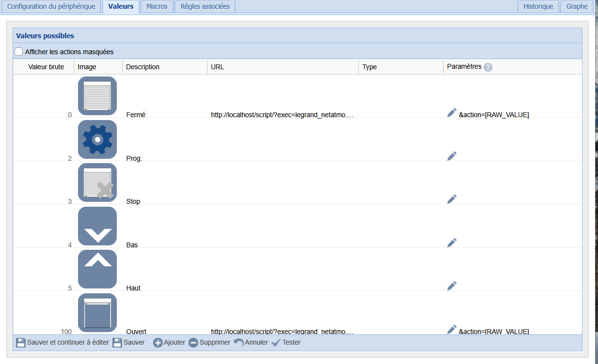This screenshot has height=364, width=598.
Task: Click the pencil icon in Stop row
Action: pyautogui.click(x=452, y=199)
